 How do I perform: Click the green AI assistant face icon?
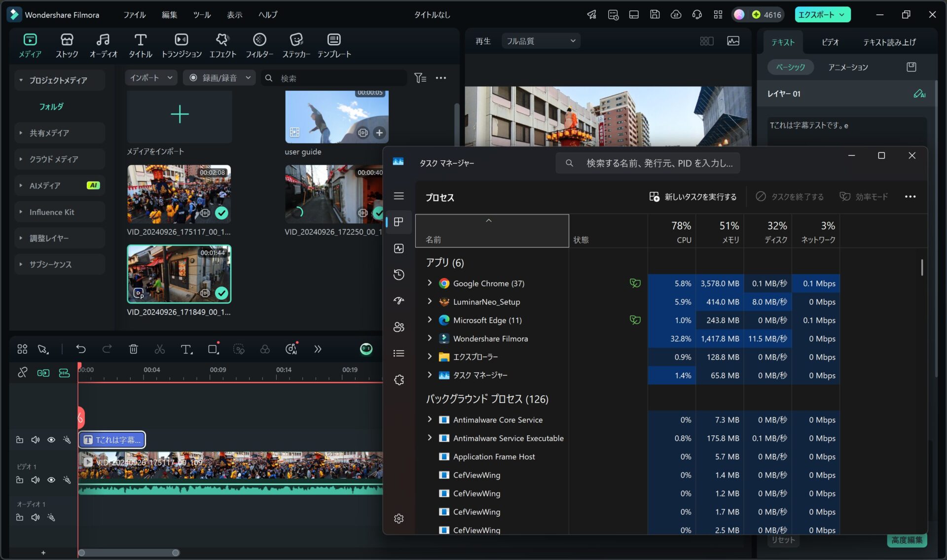pos(366,349)
